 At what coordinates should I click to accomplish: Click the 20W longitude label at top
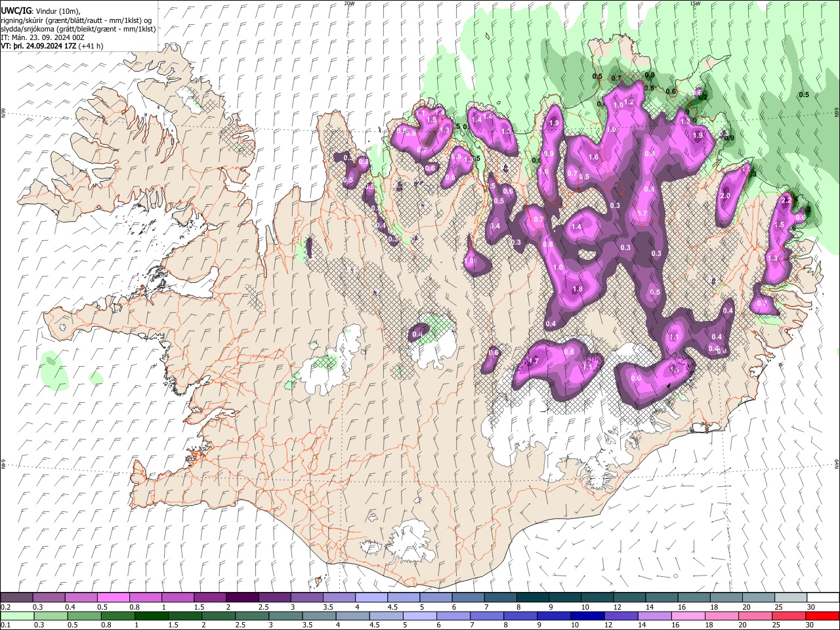pos(349,3)
